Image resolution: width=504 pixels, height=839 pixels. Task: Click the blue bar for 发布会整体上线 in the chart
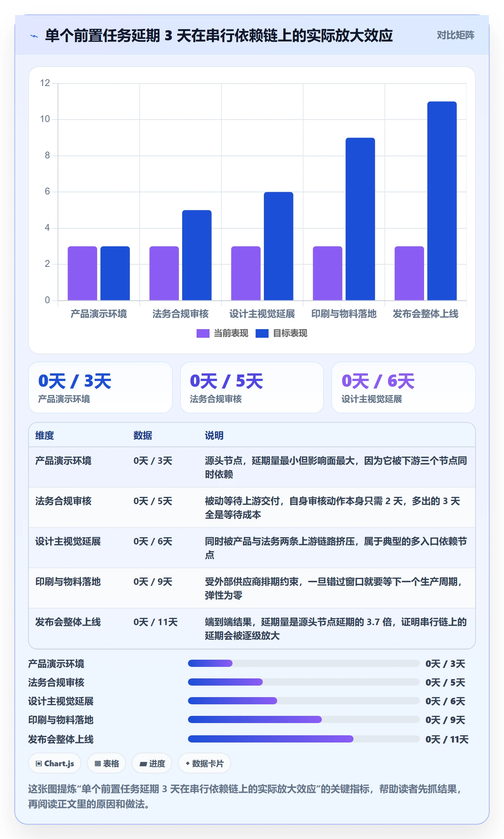click(442, 201)
